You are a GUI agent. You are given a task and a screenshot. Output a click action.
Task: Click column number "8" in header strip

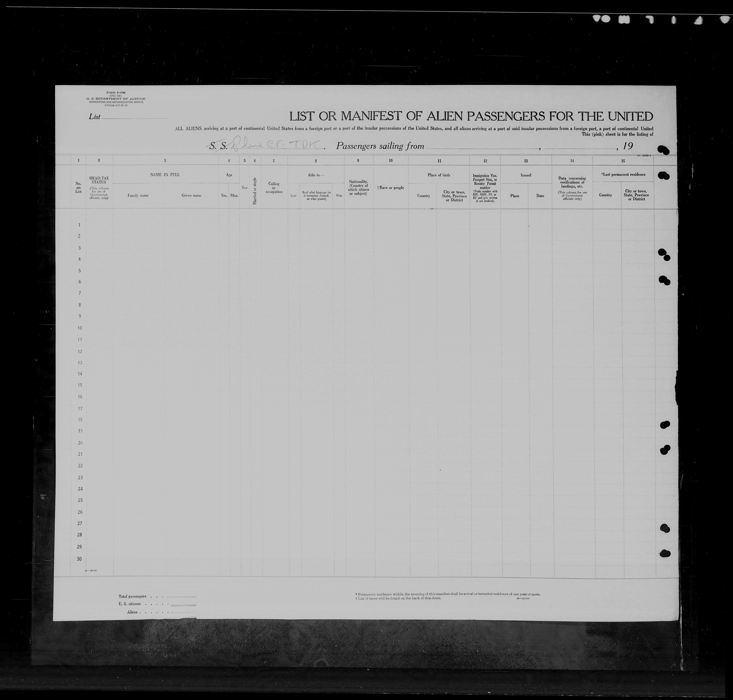[316, 161]
